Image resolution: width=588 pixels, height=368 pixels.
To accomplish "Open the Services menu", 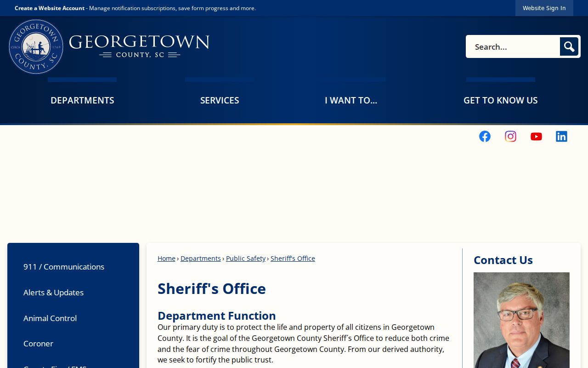I will [220, 100].
